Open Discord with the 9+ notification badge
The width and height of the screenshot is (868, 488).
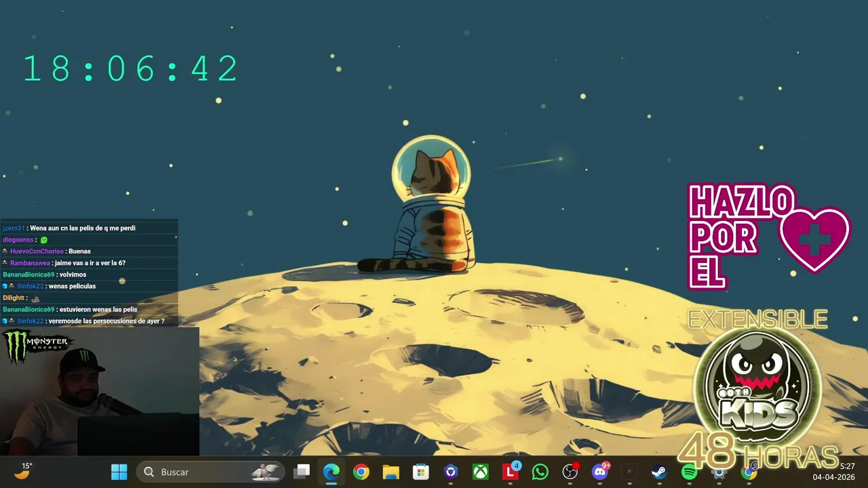pos(600,472)
